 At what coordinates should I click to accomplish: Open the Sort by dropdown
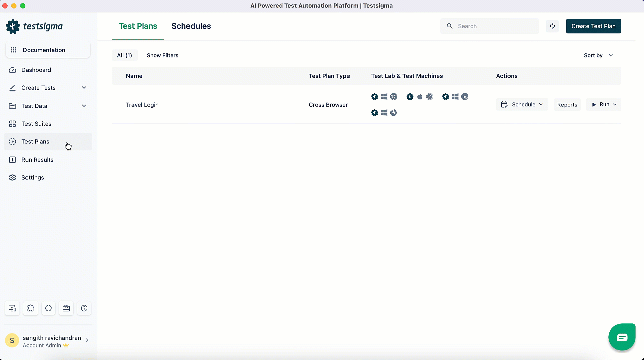599,55
